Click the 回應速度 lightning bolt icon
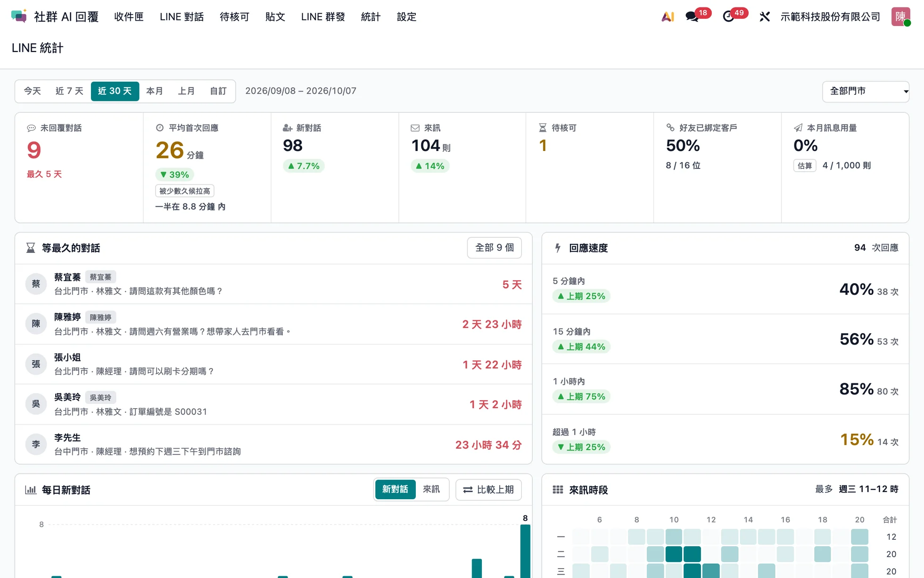 click(x=558, y=248)
